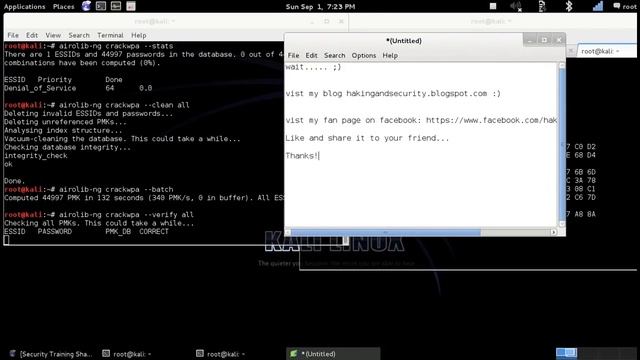Click the 'hakingandsecurity.blogspot.com' blog text in the editor
This screenshot has height=360, width=640.
[x=417, y=93]
